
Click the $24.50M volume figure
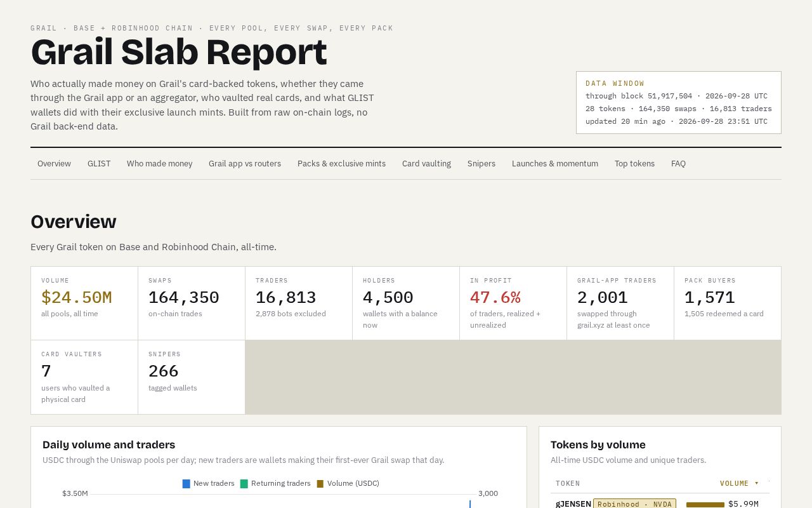(x=76, y=297)
